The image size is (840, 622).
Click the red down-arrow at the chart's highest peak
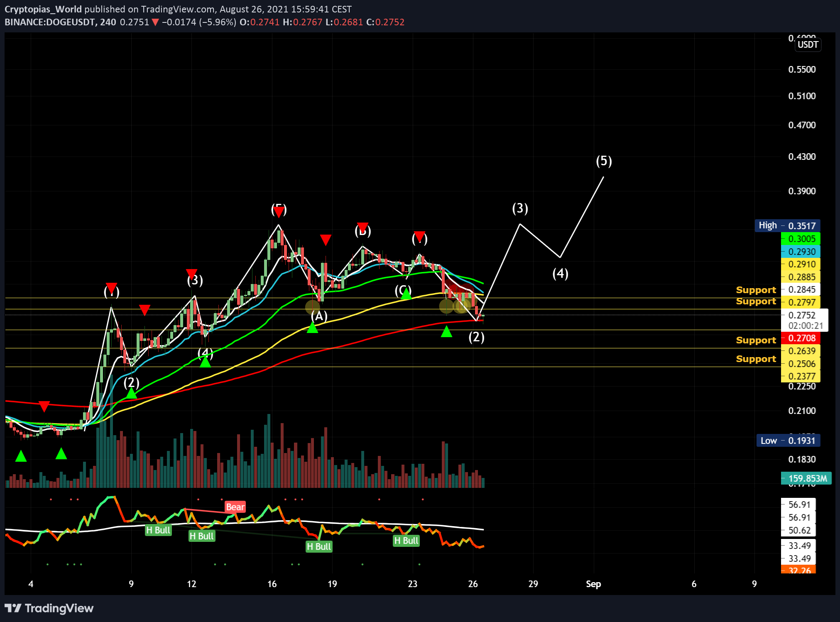pyautogui.click(x=279, y=212)
